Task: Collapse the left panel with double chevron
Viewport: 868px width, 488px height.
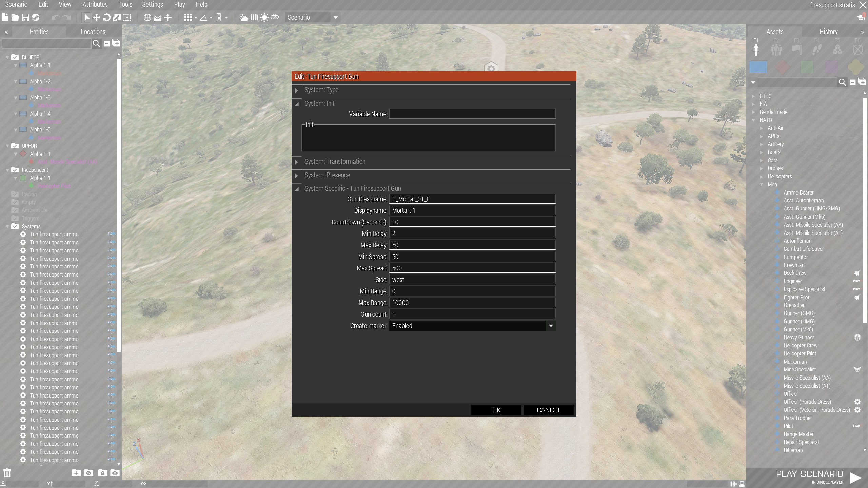Action: 6,32
